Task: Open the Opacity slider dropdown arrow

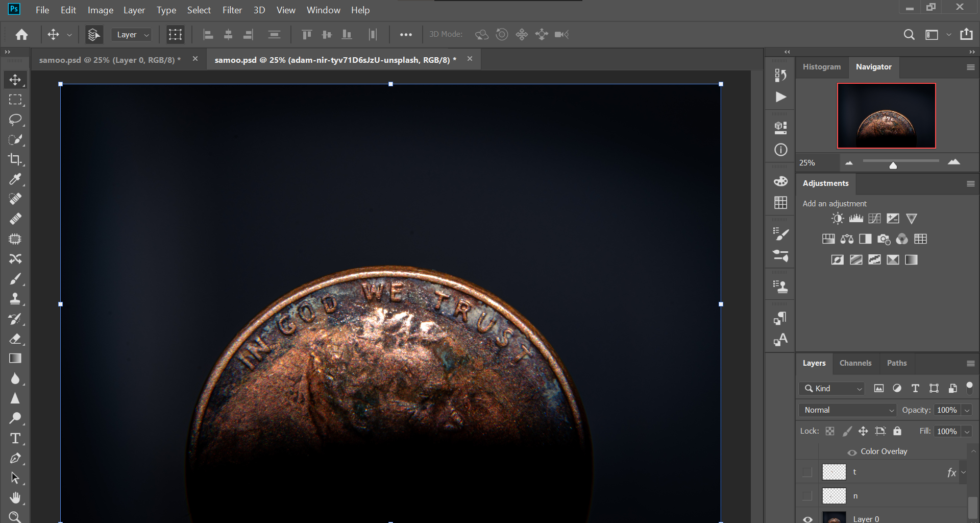Action: (967, 410)
